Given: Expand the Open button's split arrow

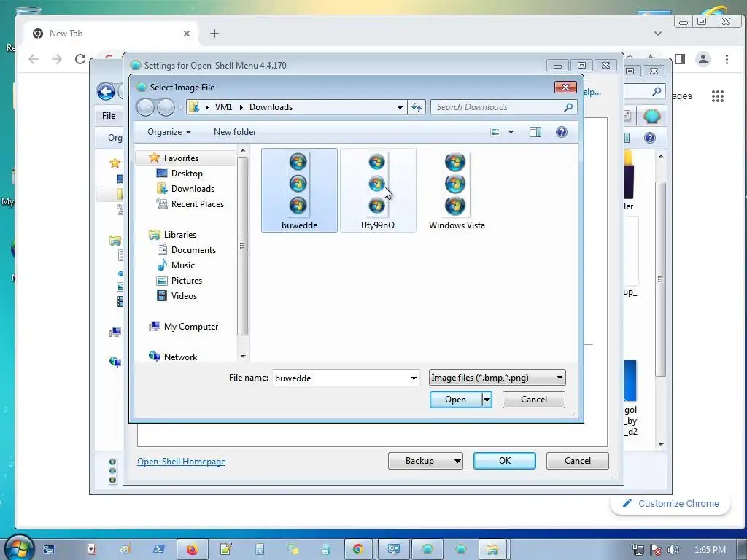Looking at the screenshot, I should point(487,400).
